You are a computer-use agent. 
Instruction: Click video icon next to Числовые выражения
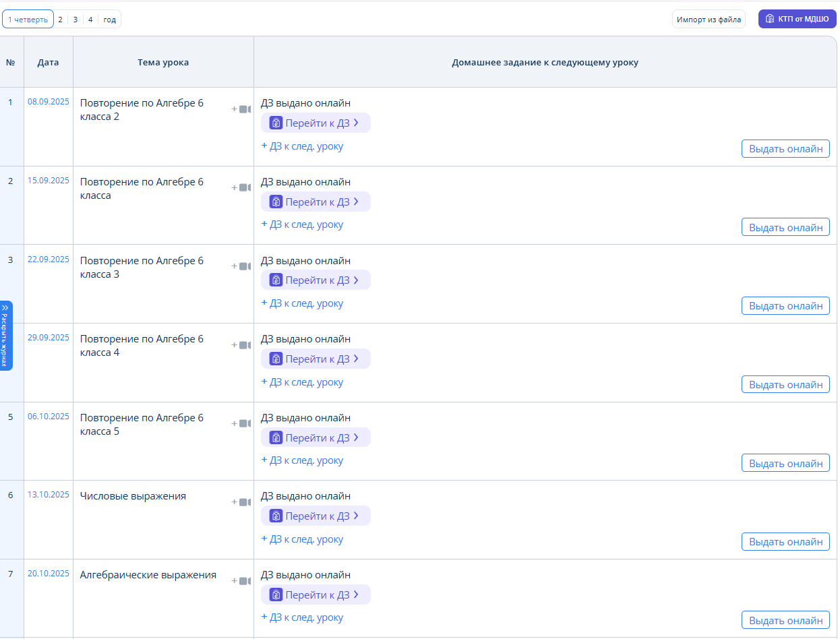[x=241, y=502]
